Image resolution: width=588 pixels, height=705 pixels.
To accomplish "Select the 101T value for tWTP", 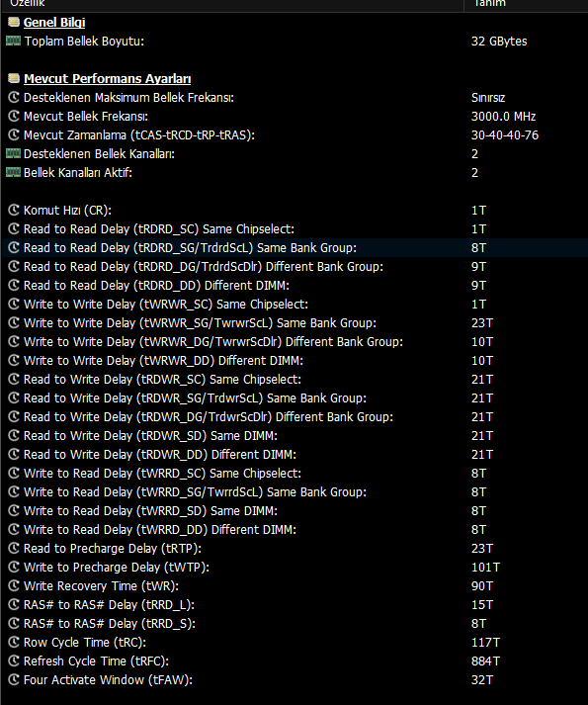I will pyautogui.click(x=485, y=568).
